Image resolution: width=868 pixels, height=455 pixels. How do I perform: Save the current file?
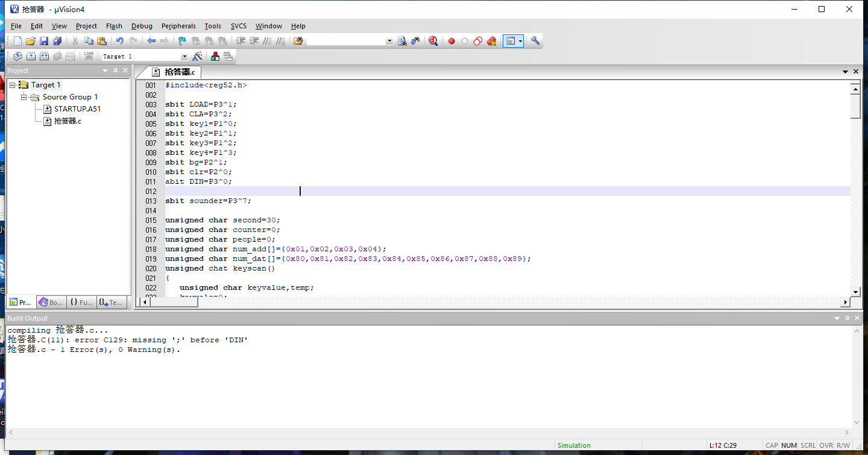point(44,41)
